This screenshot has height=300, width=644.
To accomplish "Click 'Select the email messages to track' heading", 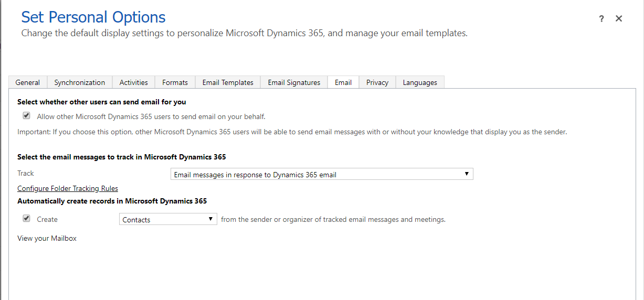I will pyautogui.click(x=122, y=157).
